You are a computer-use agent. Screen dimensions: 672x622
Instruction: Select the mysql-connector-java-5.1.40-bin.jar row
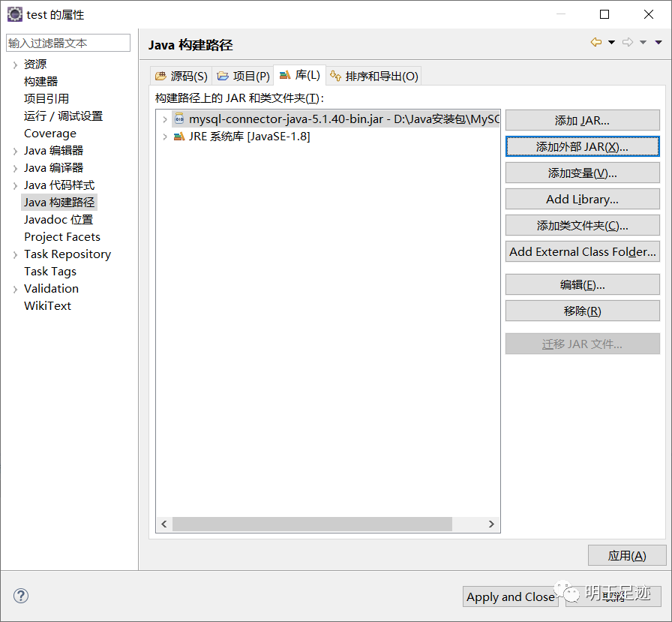[335, 119]
